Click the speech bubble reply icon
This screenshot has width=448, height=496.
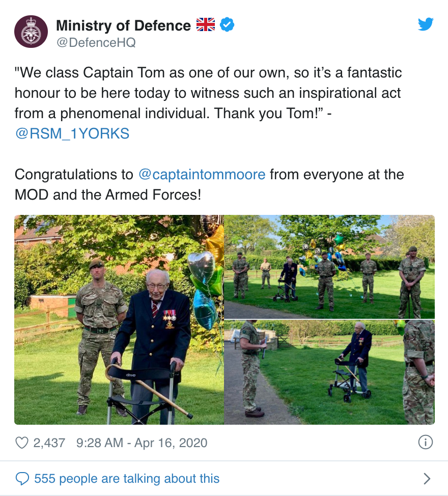point(22,479)
